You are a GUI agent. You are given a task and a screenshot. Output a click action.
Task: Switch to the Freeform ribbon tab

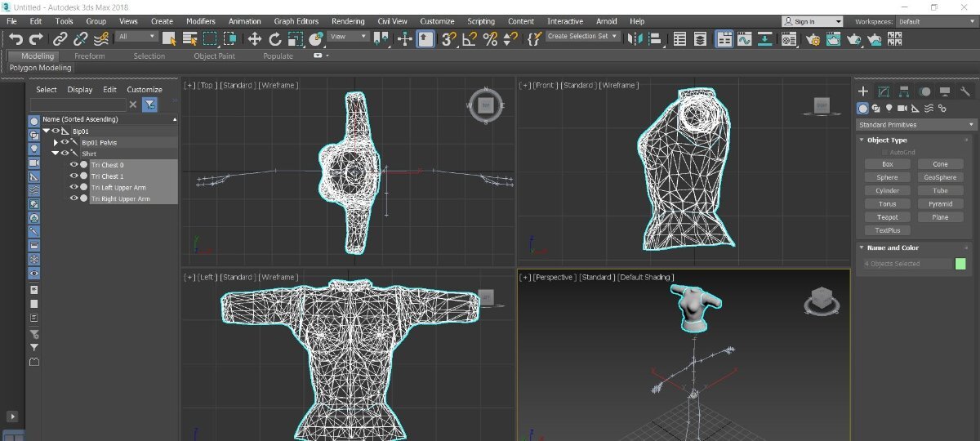[x=90, y=56]
